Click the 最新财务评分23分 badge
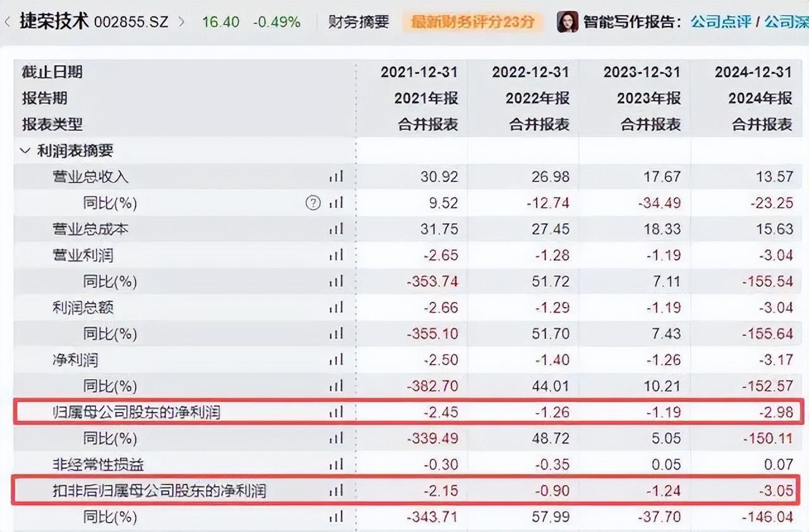Image resolution: width=809 pixels, height=532 pixels. 473,22
